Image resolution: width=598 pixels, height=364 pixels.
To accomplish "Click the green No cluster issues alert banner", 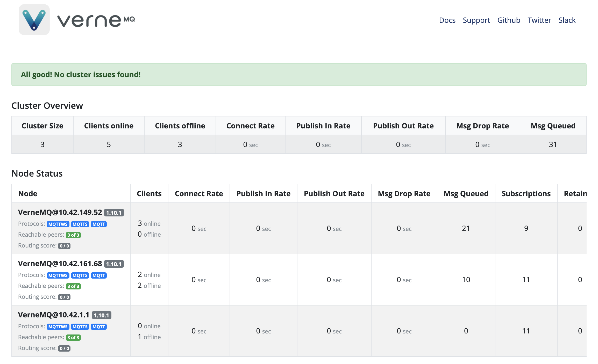I will pos(298,75).
